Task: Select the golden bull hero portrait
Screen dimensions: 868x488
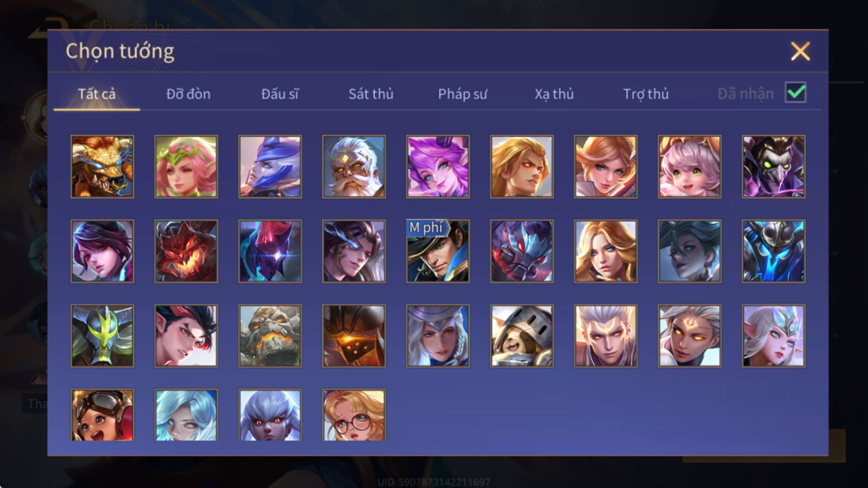Action: [102, 166]
